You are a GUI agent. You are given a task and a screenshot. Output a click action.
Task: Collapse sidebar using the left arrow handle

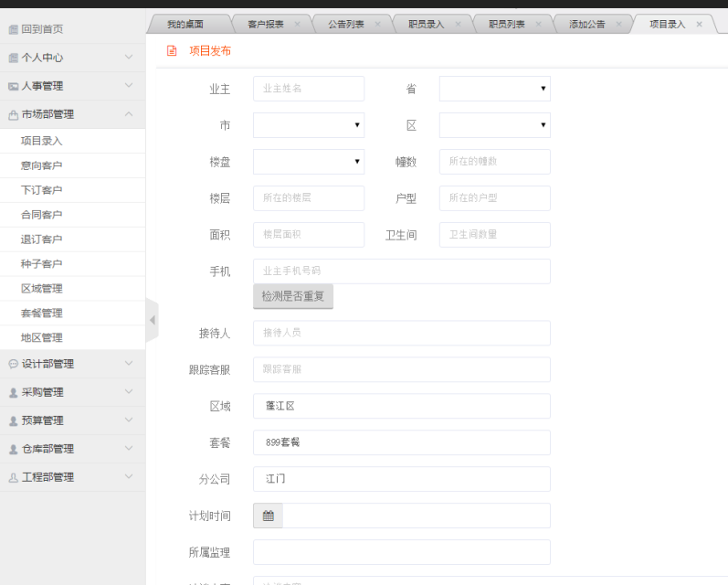coord(152,320)
